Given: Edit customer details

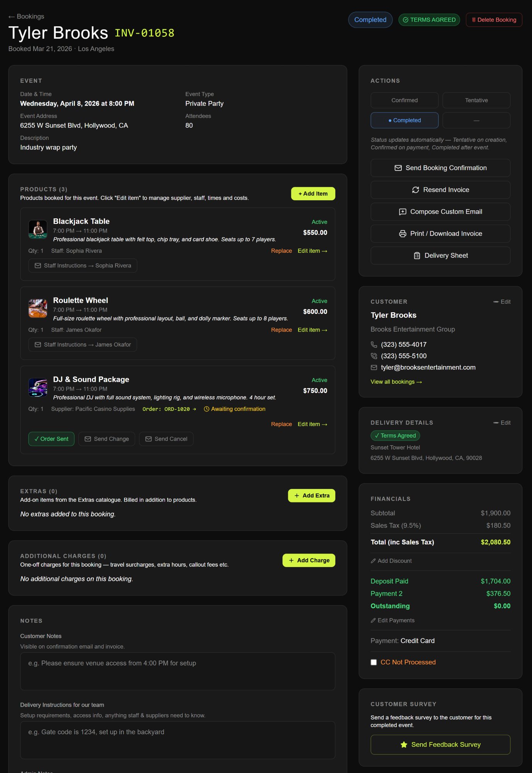Looking at the screenshot, I should pyautogui.click(x=502, y=302).
